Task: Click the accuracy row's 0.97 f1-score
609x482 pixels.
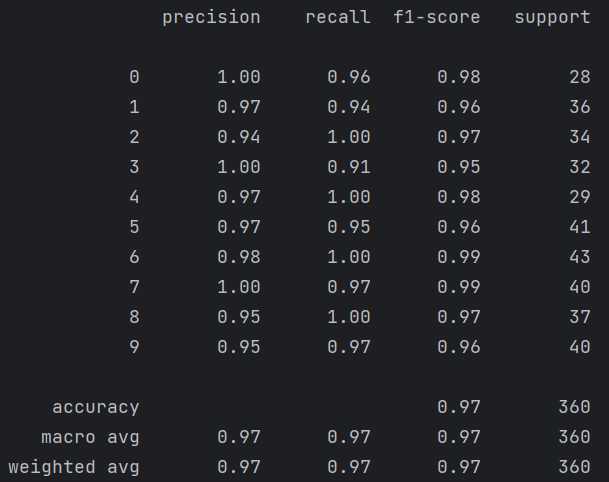Action: [x=458, y=407]
